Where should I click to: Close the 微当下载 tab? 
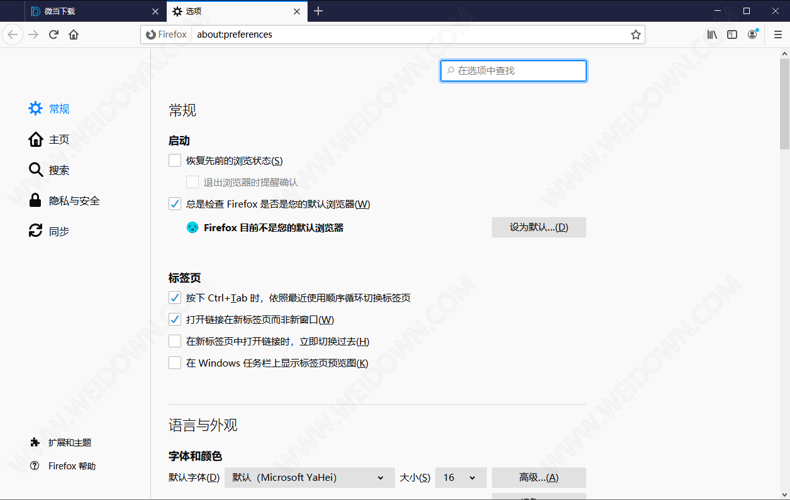click(155, 11)
